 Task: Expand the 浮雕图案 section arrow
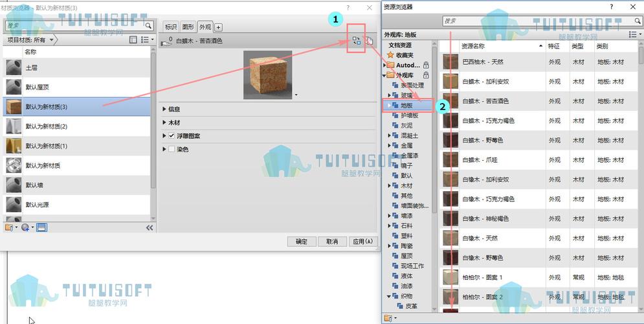click(x=164, y=135)
